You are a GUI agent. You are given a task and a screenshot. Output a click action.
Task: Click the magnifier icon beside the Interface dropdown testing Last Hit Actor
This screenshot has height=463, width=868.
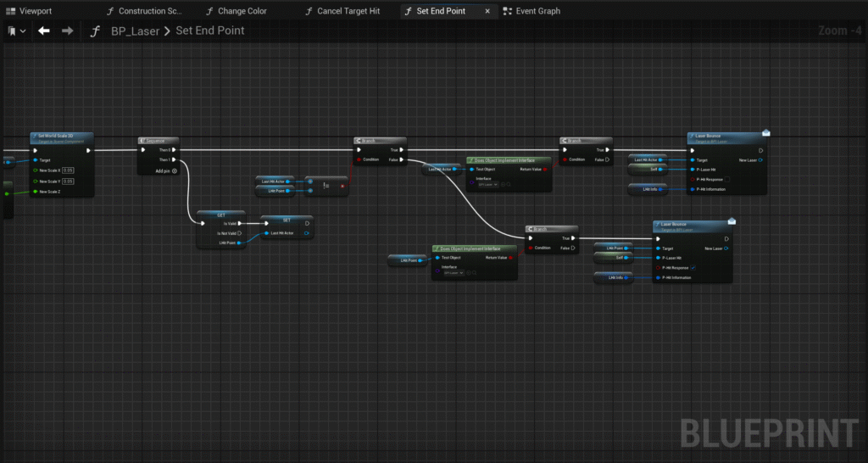point(509,184)
